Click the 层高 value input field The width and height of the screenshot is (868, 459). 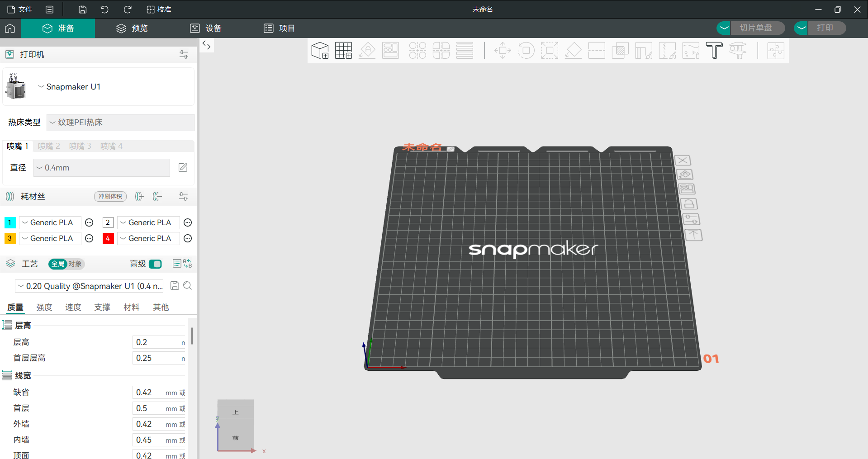click(x=156, y=342)
